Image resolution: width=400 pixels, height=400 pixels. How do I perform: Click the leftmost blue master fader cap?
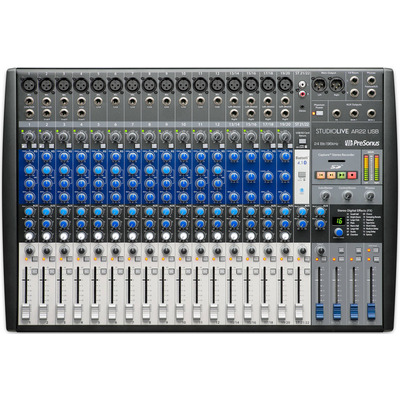pos(320,311)
